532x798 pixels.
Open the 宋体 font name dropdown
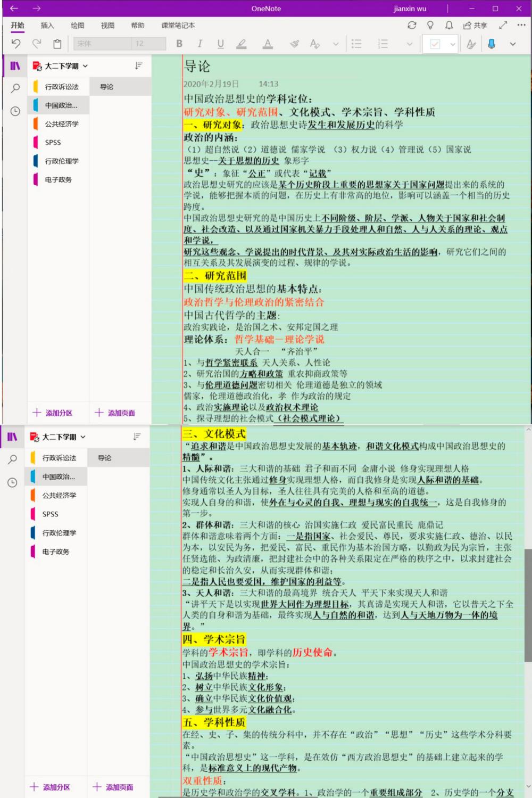click(102, 44)
